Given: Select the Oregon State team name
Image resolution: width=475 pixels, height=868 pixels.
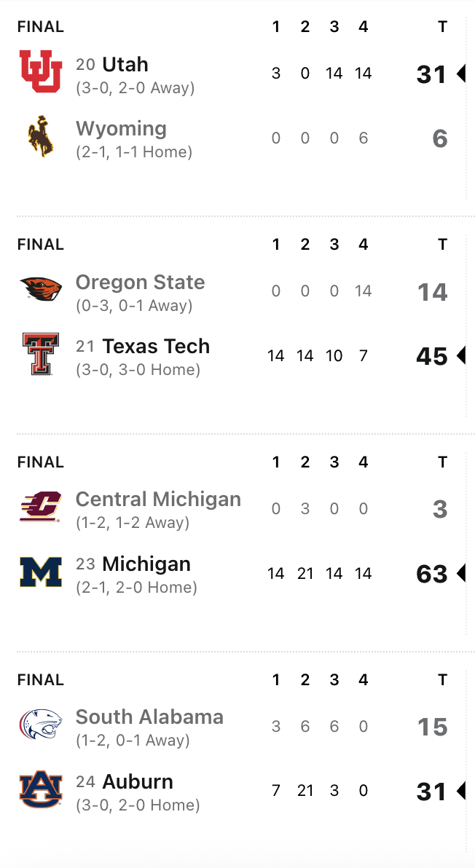Looking at the screenshot, I should (140, 282).
